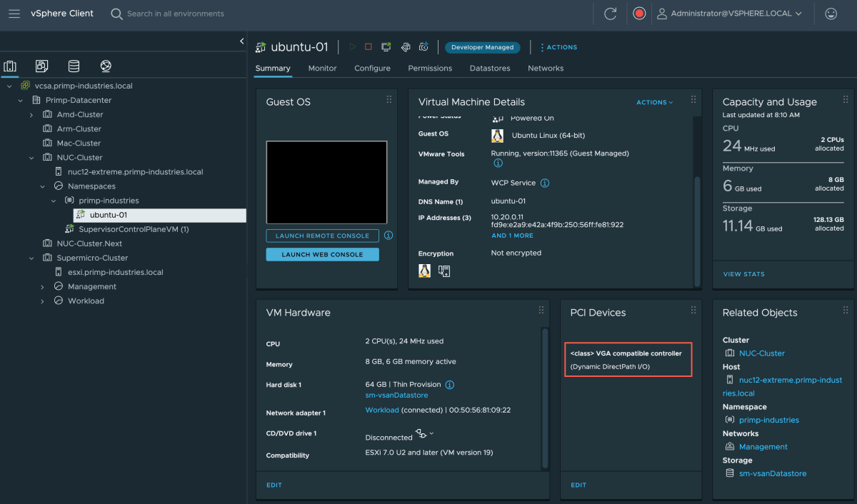Open the red alert indicator

point(639,14)
